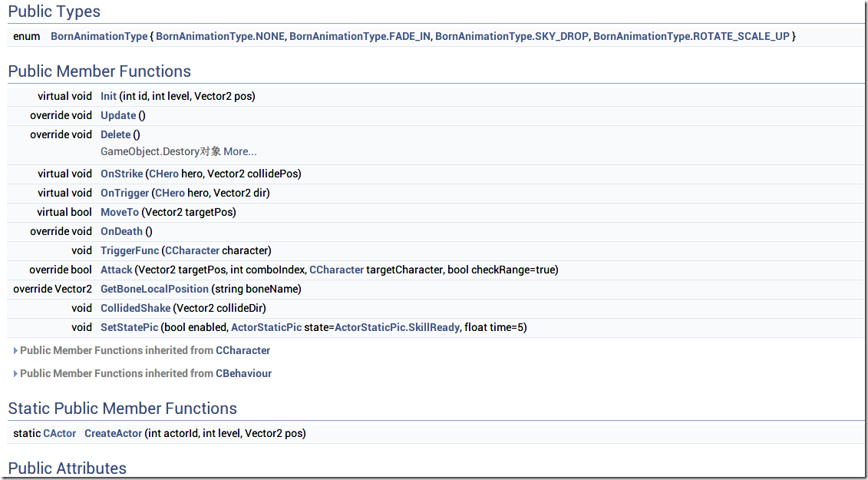Screen dimensions: 868x480
Task: Open the OnStrike function link
Action: click(122, 174)
